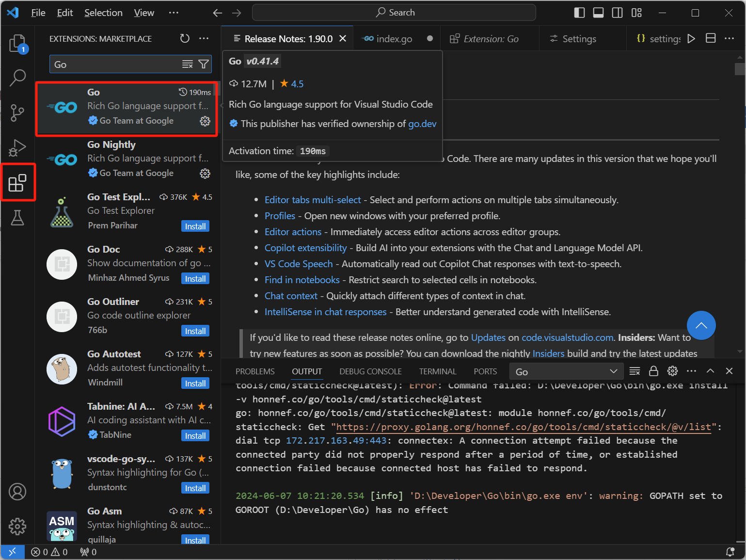Follow the Editor tabs multi-select link
746x560 pixels.
[x=313, y=200]
